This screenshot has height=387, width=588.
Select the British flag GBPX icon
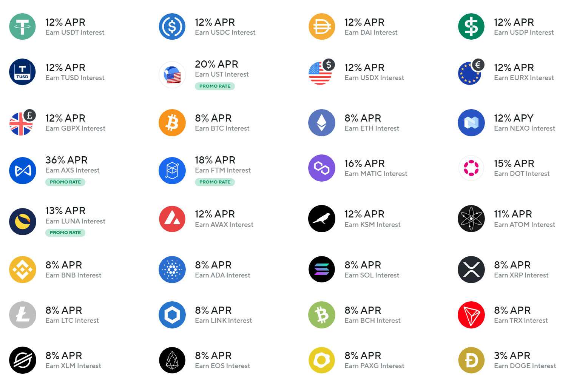pyautogui.click(x=22, y=123)
